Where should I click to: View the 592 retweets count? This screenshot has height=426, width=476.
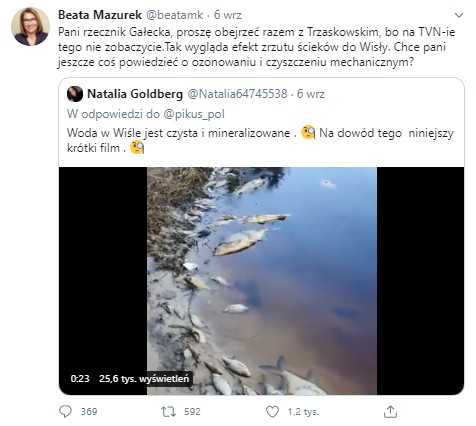(x=192, y=412)
